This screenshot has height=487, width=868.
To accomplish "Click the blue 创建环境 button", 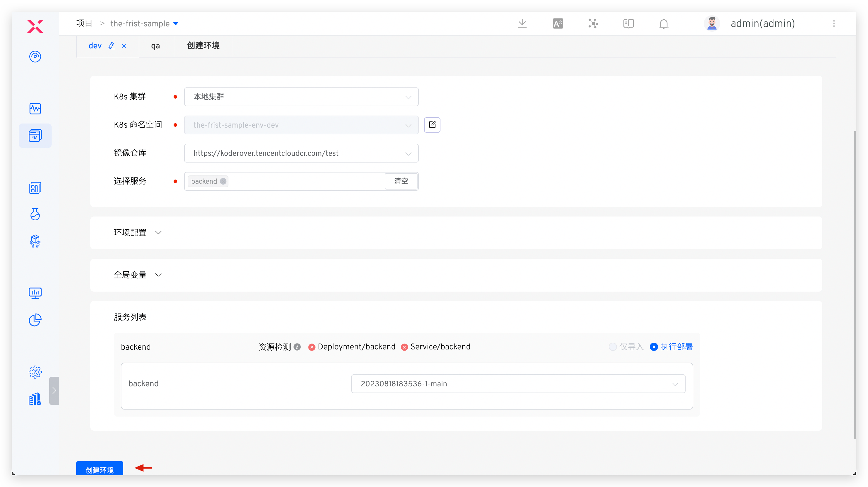I will (x=99, y=469).
